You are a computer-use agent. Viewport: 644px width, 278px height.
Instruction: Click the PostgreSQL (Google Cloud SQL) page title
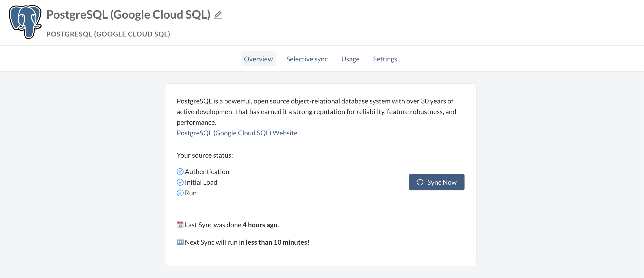point(128,15)
